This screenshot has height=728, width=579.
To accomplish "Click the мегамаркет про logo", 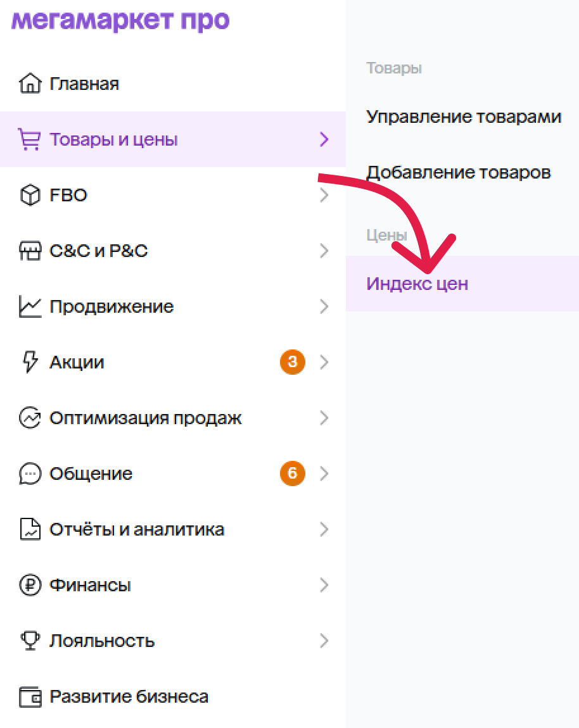I will [x=120, y=20].
